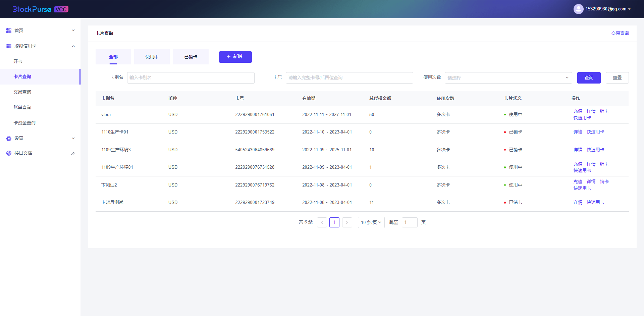644x316 pixels.
Task: Open 详情 for card 1109生产环境01
Action: [591, 164]
